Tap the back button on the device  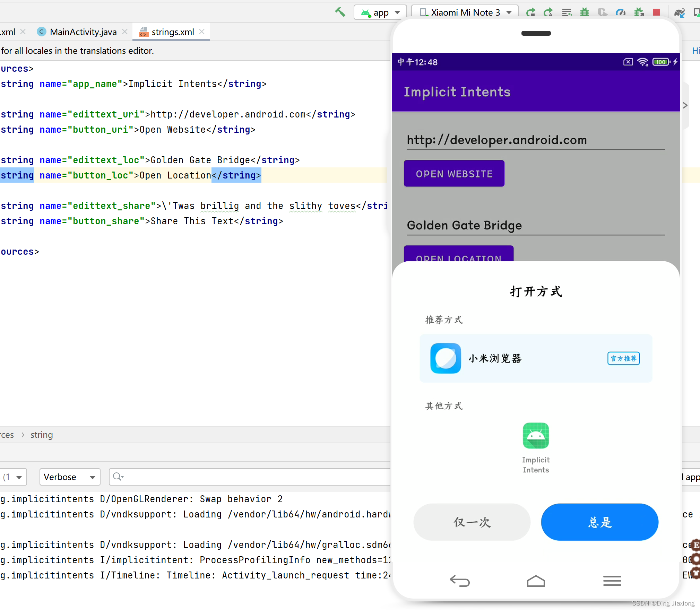pos(460,581)
